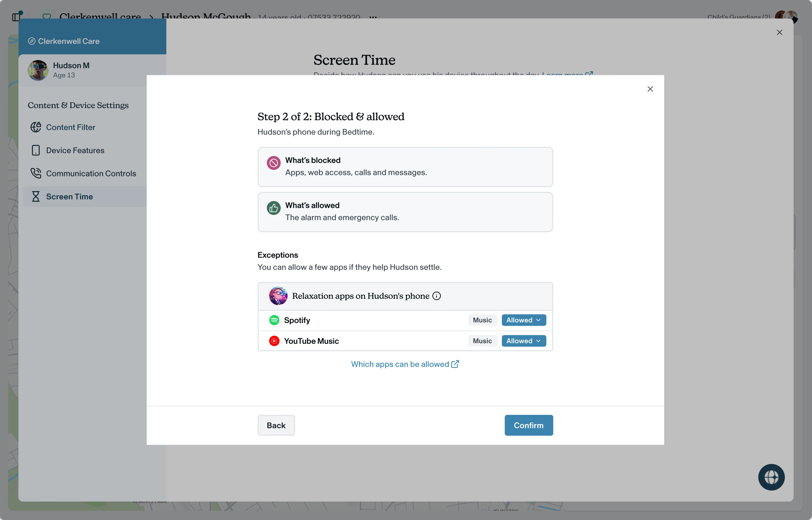This screenshot has width=812, height=520.
Task: Click the Music tag on YouTube Music row
Action: tap(482, 341)
